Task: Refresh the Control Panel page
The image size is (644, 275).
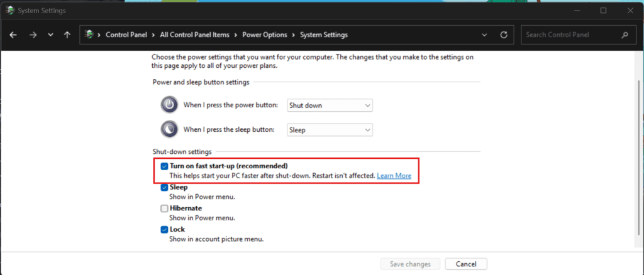Action: click(503, 35)
